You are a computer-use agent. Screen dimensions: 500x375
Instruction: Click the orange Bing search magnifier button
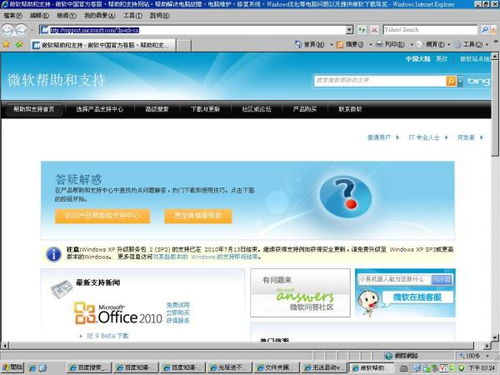point(451,81)
